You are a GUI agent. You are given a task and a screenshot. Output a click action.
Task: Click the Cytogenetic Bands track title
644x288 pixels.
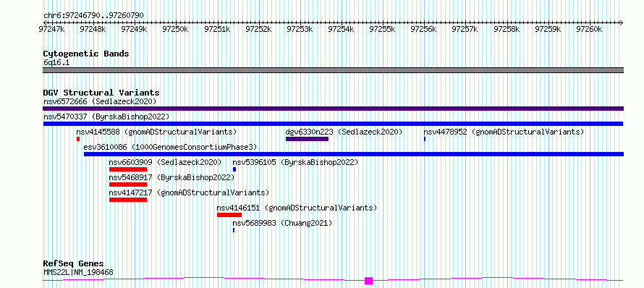click(86, 54)
